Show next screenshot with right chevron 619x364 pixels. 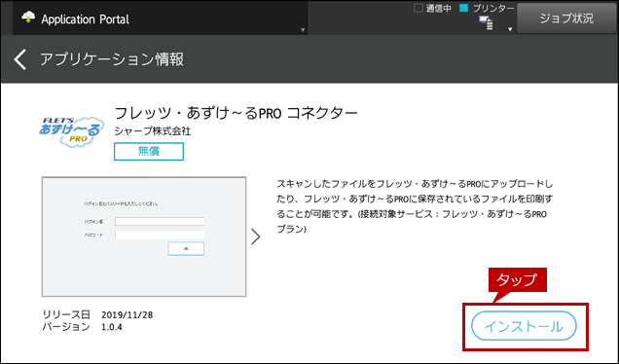[256, 237]
